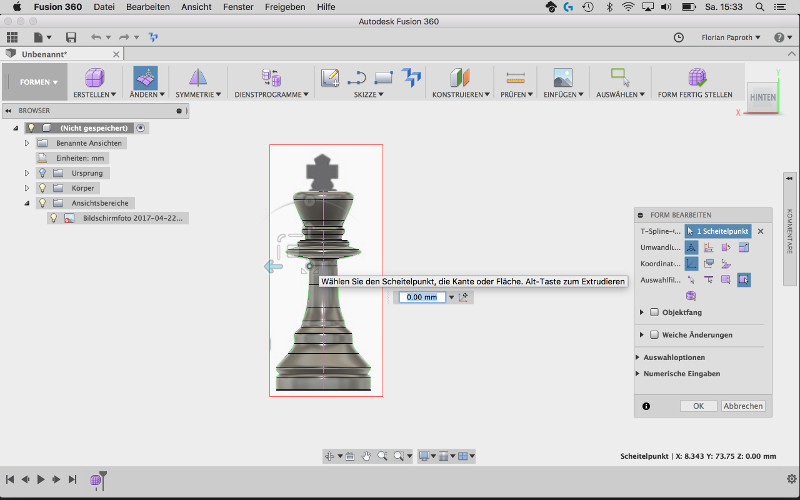This screenshot has height=500, width=800.
Task: Enable the Objektfang checkbox
Action: point(654,312)
